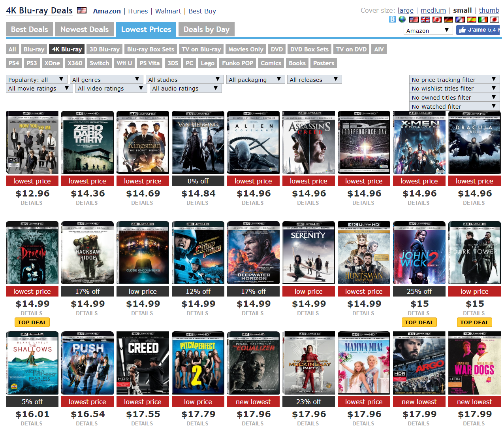Click the US flag beside the page title
The image size is (504, 427).
[x=82, y=10]
